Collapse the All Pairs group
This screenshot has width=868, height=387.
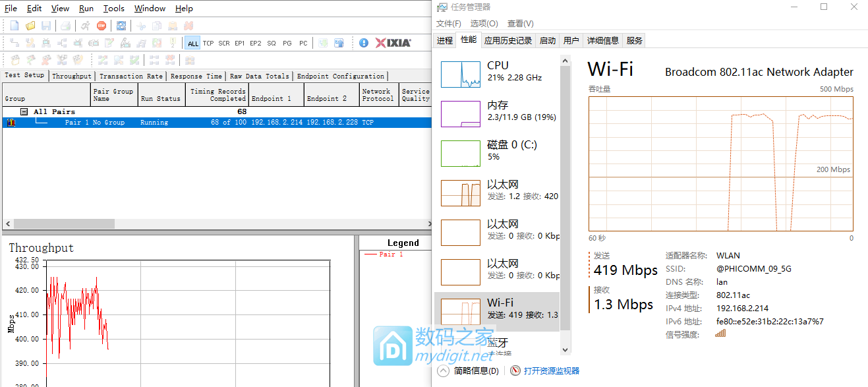click(24, 112)
